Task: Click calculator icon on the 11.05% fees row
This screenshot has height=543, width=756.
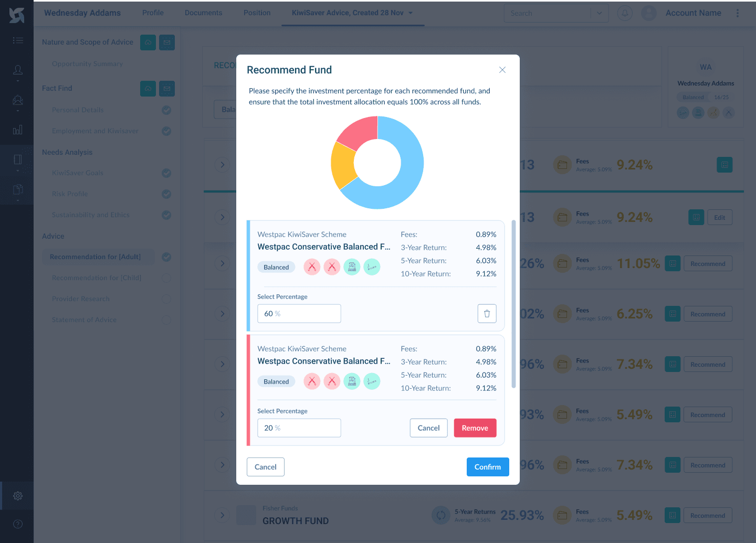Action: (673, 263)
